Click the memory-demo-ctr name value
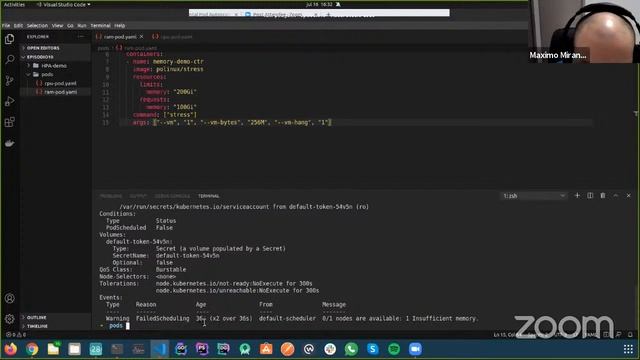Screen dimensions: 640x360 click(x=178, y=62)
